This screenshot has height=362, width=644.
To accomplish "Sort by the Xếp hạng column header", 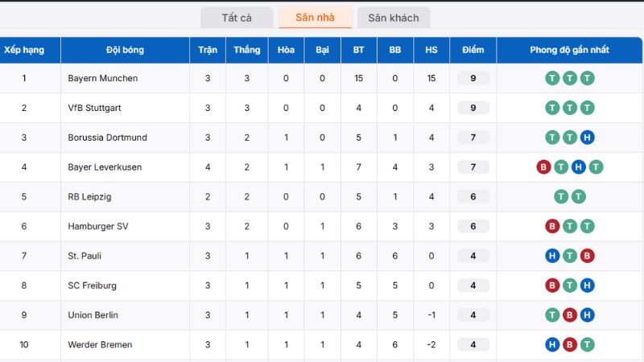I will (24, 50).
